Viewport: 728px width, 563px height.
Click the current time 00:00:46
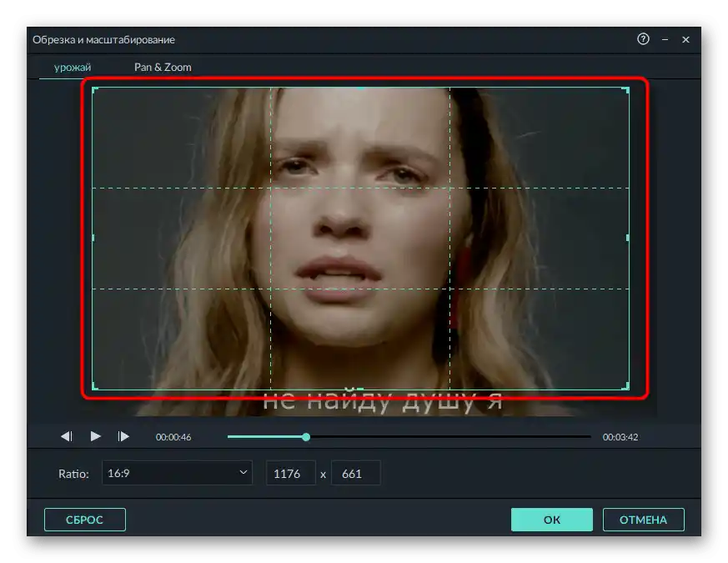tap(173, 437)
